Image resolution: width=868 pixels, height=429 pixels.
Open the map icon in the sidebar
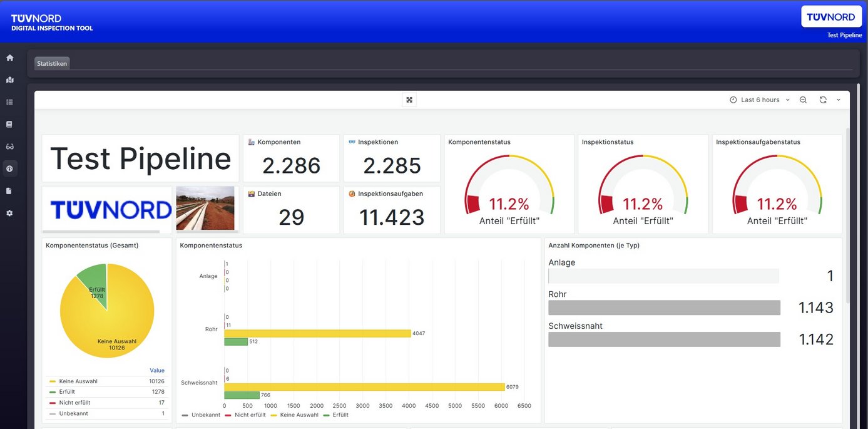9,80
